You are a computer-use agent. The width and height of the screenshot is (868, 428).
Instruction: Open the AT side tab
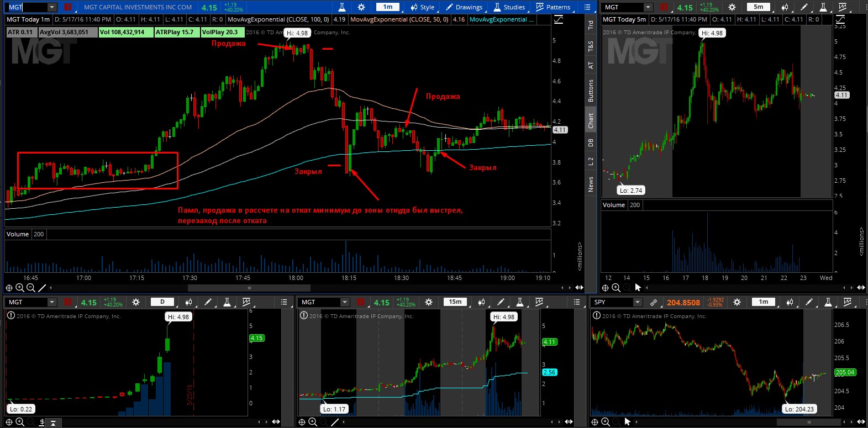(591, 65)
